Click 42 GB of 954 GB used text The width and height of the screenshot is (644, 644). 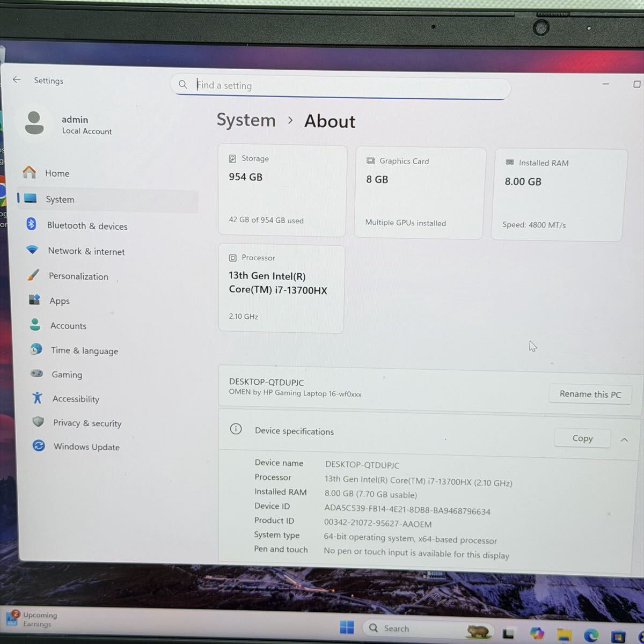(266, 220)
